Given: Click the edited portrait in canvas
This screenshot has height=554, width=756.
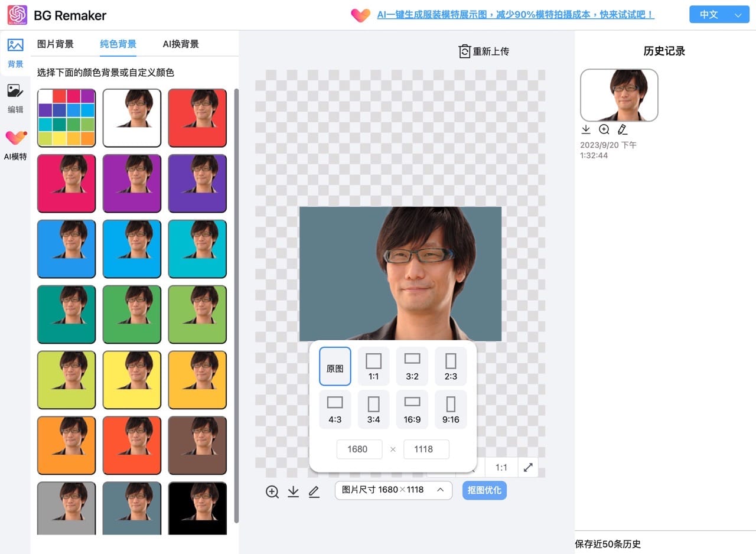Looking at the screenshot, I should [400, 273].
